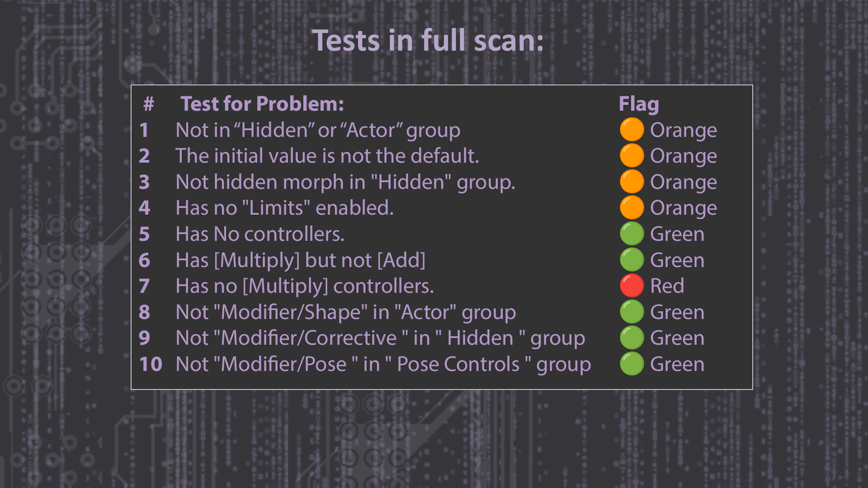Click green circle for Has No controllers
Viewport: 868px width, 488px height.
[632, 234]
